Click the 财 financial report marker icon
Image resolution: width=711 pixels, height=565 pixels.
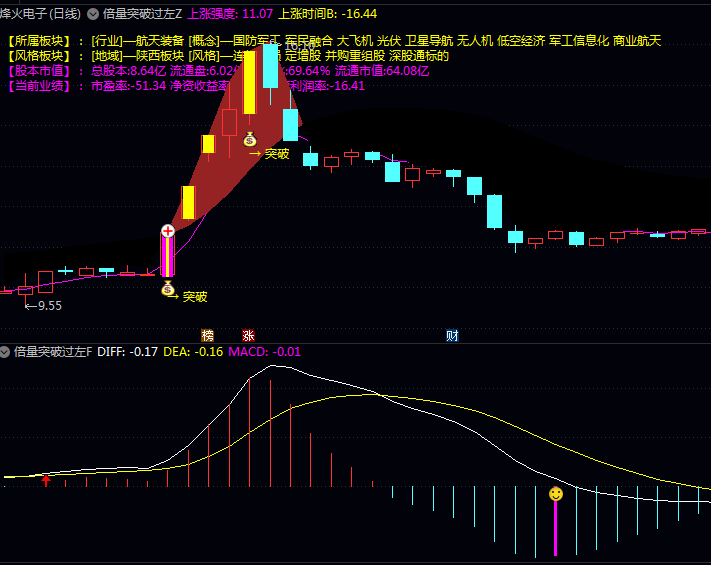[x=452, y=336]
